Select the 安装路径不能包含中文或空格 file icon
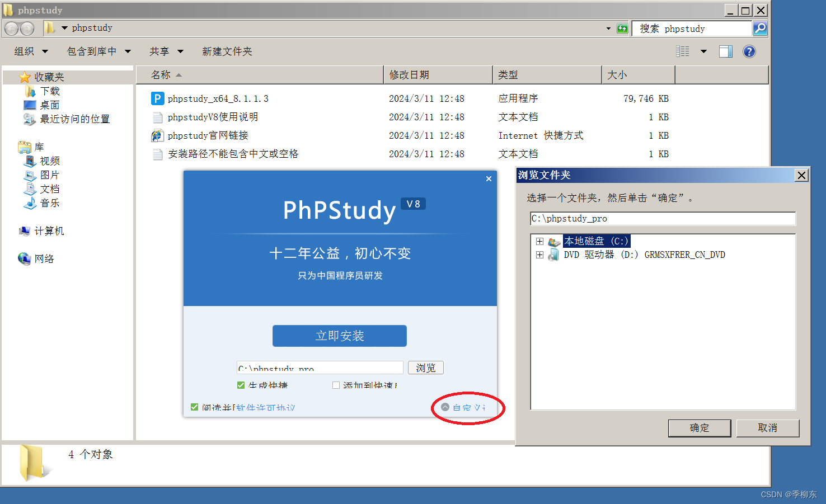 click(158, 154)
